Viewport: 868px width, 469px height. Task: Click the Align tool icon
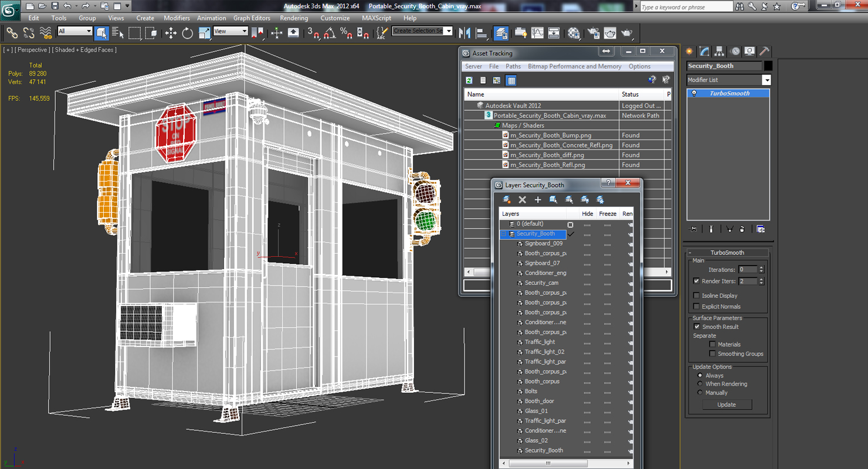pyautogui.click(x=482, y=33)
